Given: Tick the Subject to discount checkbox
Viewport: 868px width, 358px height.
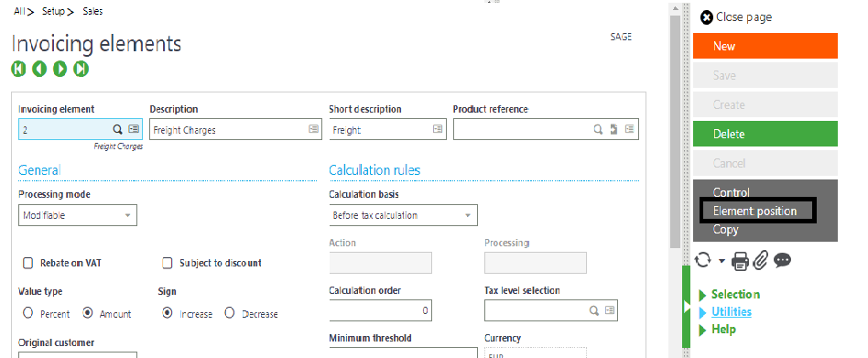Looking at the screenshot, I should [168, 264].
